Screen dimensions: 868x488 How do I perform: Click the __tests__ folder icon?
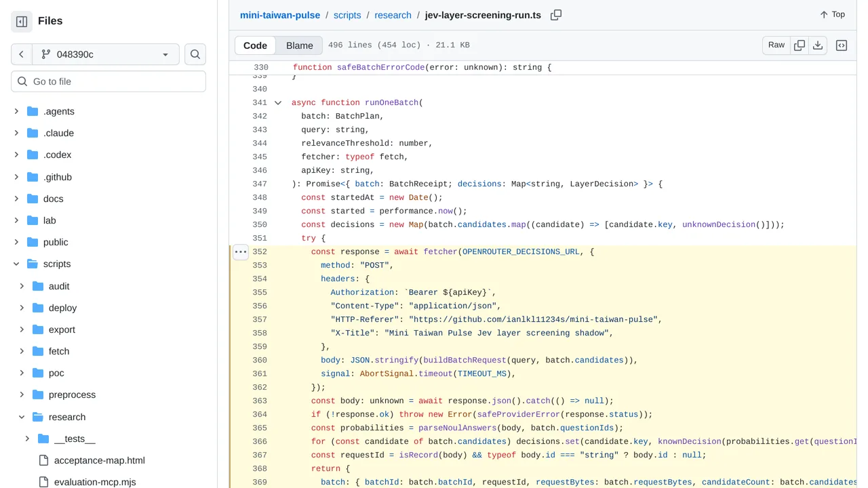pos(43,439)
